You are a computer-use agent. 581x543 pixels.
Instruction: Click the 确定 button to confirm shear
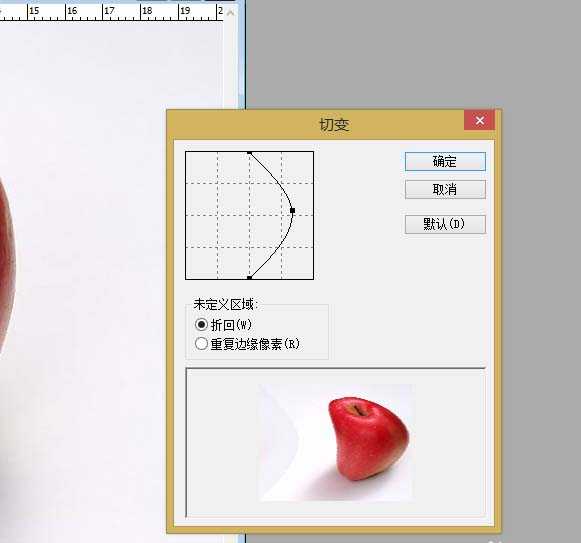pos(445,162)
